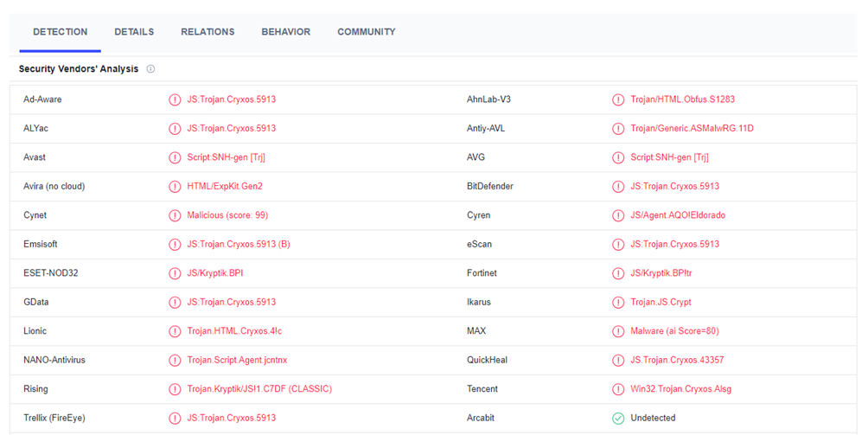Screen dimensions: 868x435
Task: Select the QuickHeal vendor name
Action: (487, 361)
